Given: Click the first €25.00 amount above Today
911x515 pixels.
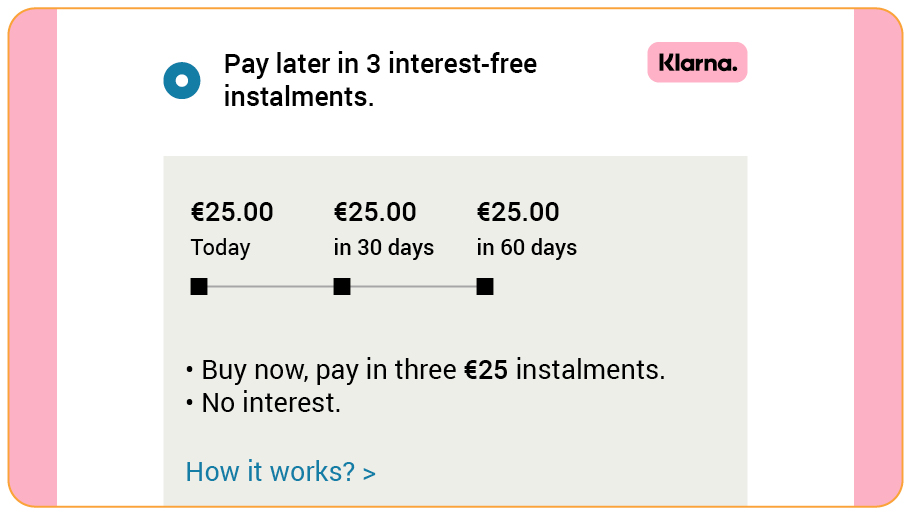Looking at the screenshot, I should [232, 212].
